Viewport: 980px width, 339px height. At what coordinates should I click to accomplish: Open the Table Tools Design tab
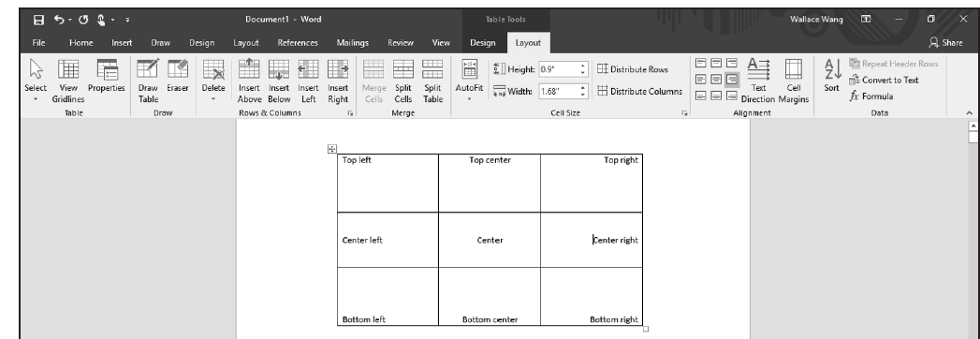coord(482,42)
